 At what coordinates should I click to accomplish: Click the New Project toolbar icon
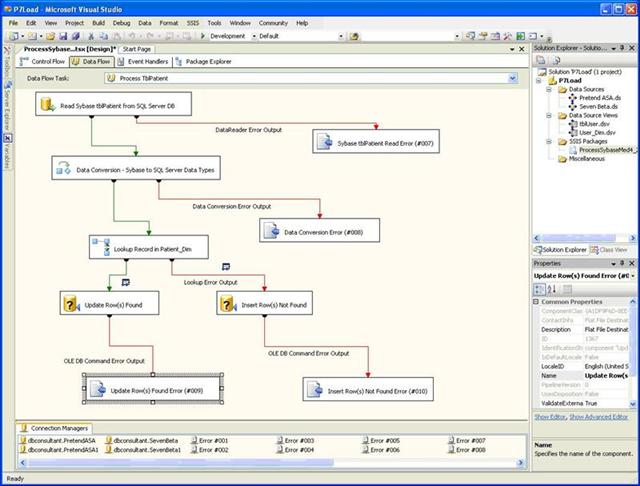pyautogui.click(x=14, y=36)
